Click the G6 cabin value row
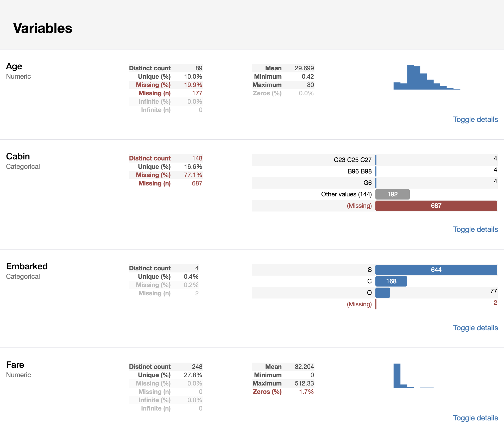 tap(367, 183)
